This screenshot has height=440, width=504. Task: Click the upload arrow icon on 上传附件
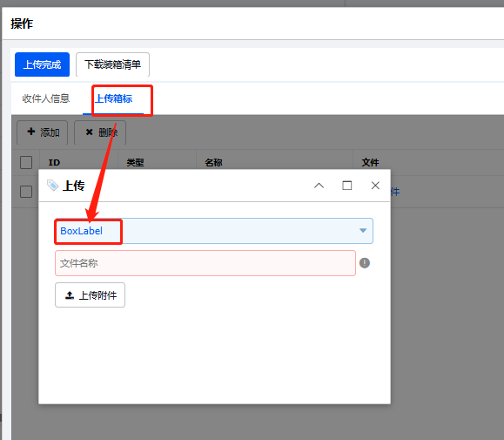pos(70,295)
